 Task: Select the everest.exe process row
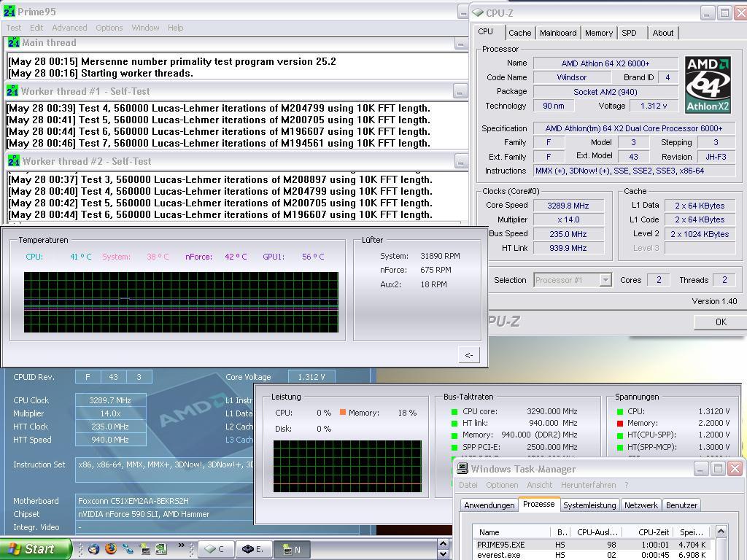pos(594,555)
